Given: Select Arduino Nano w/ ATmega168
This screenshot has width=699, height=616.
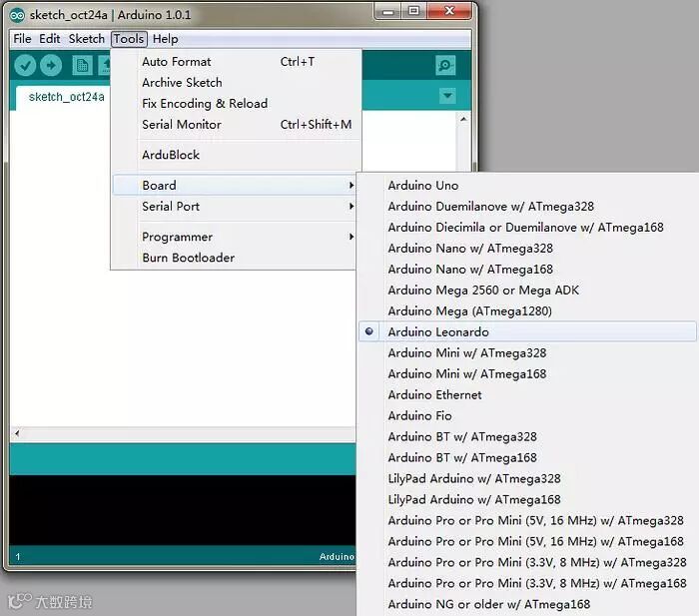Looking at the screenshot, I should point(527,269).
